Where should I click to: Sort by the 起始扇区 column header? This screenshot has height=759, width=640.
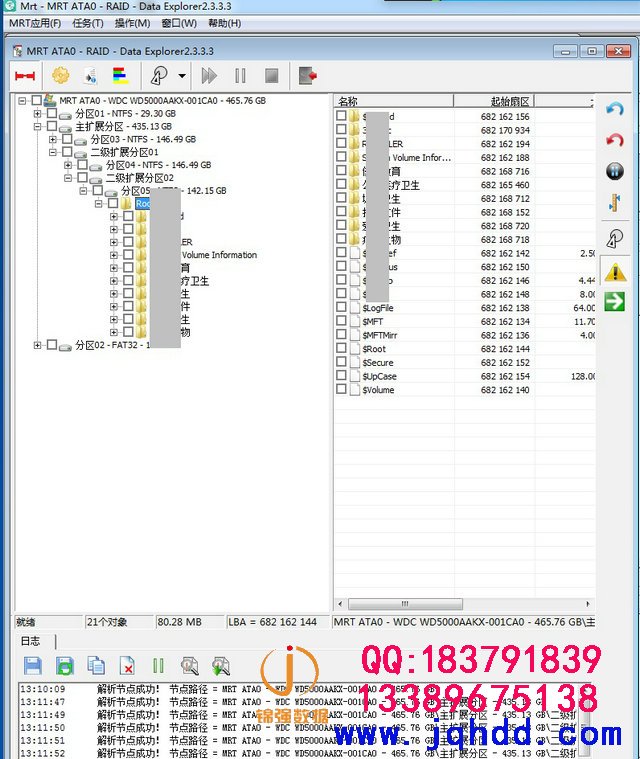pos(494,101)
